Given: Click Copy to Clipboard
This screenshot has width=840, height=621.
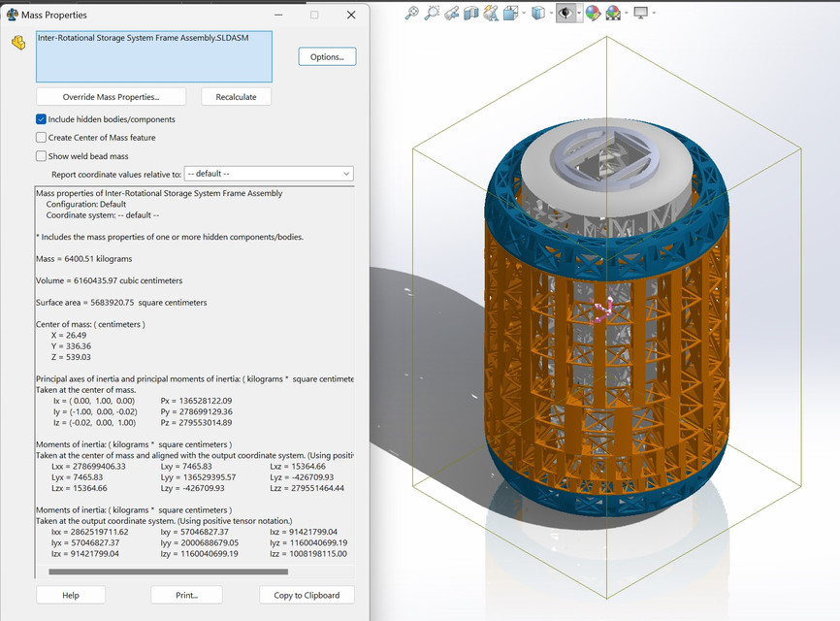Looking at the screenshot, I should pos(307,595).
